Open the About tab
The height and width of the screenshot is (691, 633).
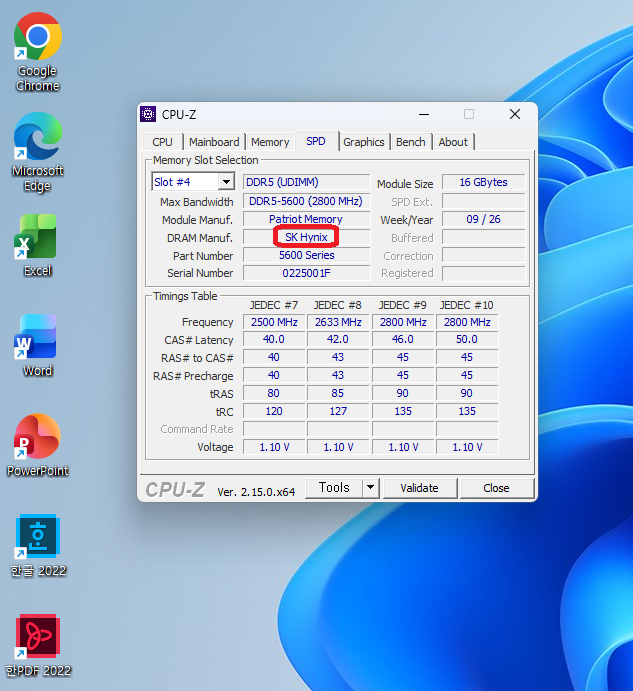pyautogui.click(x=453, y=142)
